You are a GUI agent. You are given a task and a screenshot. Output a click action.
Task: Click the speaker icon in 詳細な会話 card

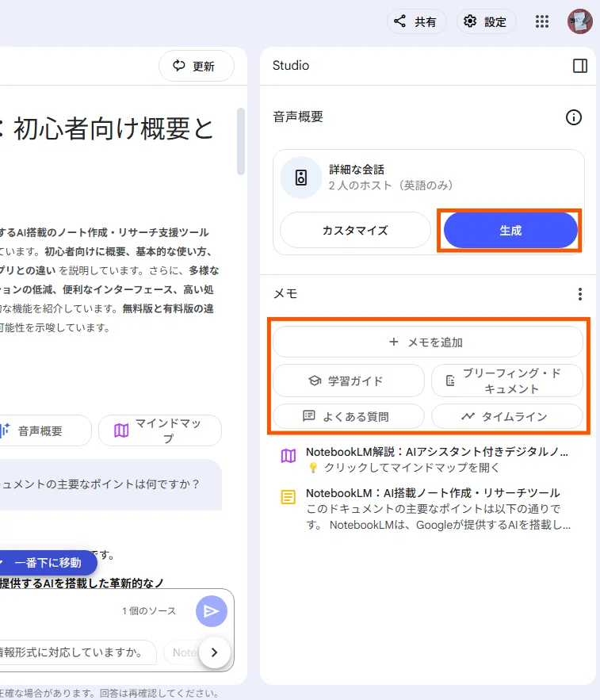click(301, 178)
